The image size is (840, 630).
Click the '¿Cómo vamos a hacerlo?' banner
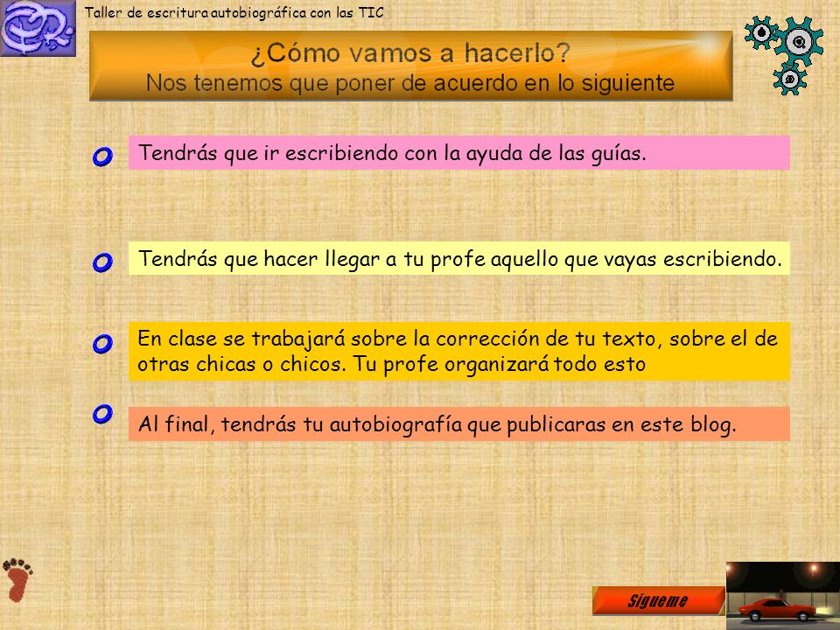coord(411,66)
